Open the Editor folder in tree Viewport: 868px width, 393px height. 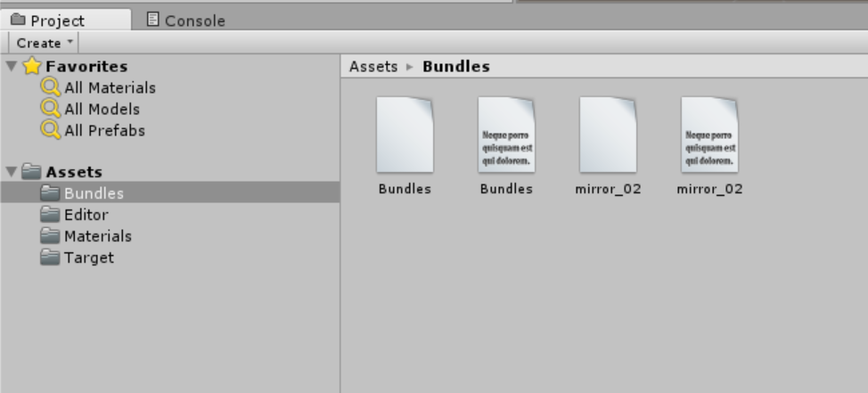pos(86,215)
